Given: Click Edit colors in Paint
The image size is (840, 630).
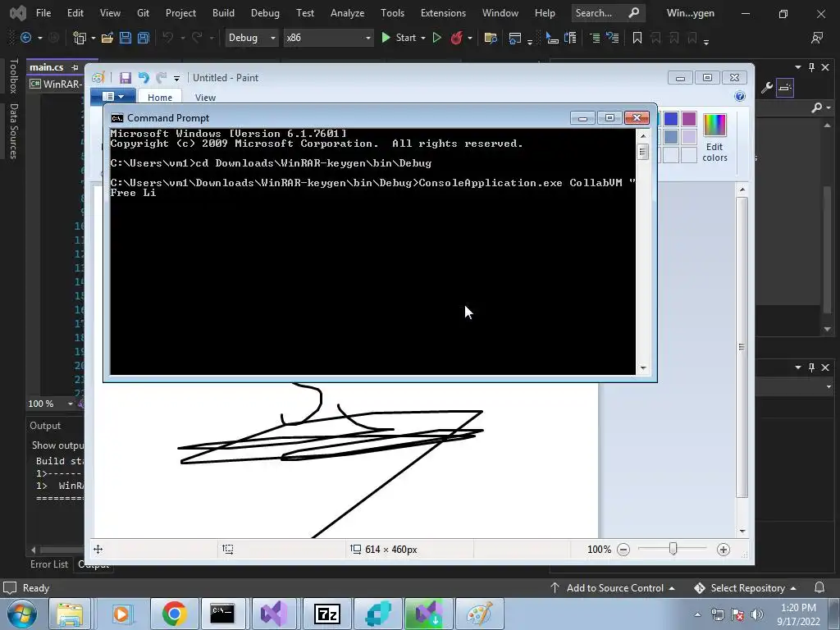Looking at the screenshot, I should point(714,137).
